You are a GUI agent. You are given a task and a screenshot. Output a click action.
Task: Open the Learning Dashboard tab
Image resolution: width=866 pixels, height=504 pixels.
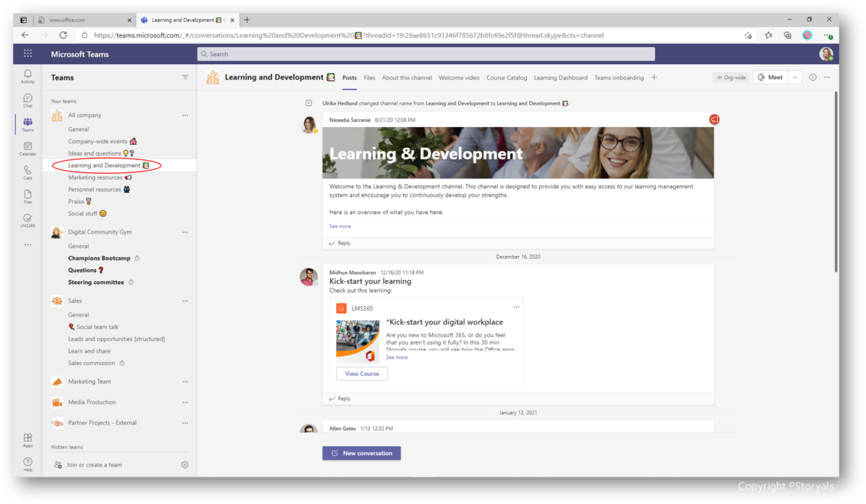(560, 78)
